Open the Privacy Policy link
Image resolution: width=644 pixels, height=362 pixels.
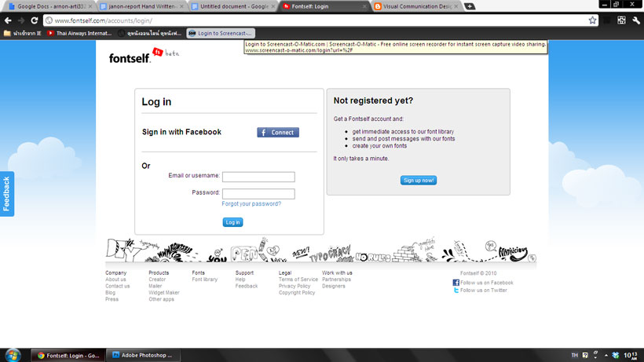[x=295, y=286]
